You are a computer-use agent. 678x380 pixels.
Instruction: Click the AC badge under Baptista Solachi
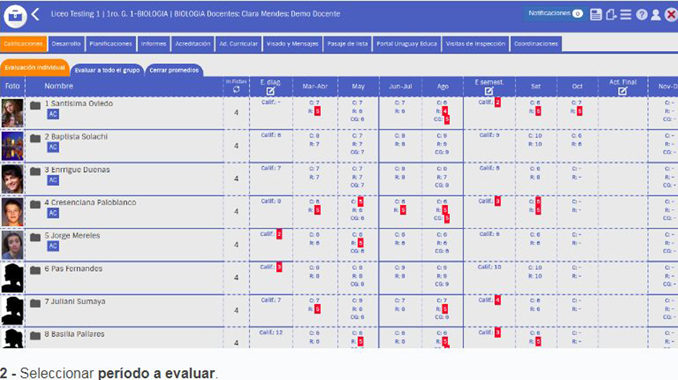[53, 147]
